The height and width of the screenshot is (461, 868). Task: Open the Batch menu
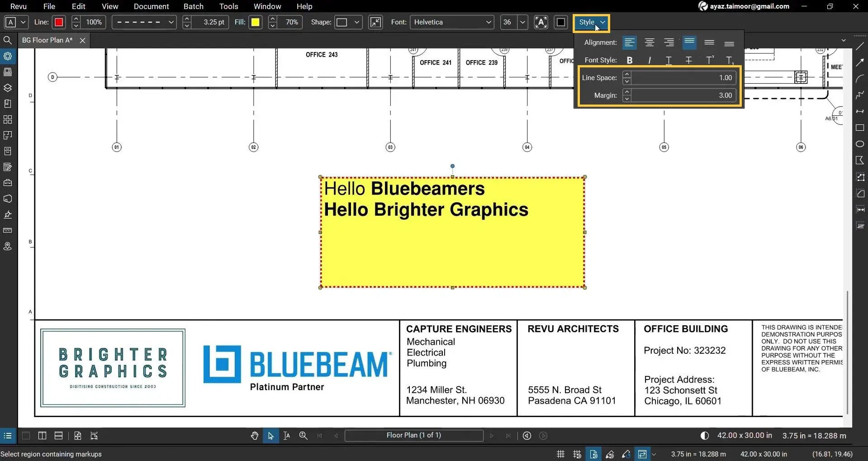click(x=193, y=6)
